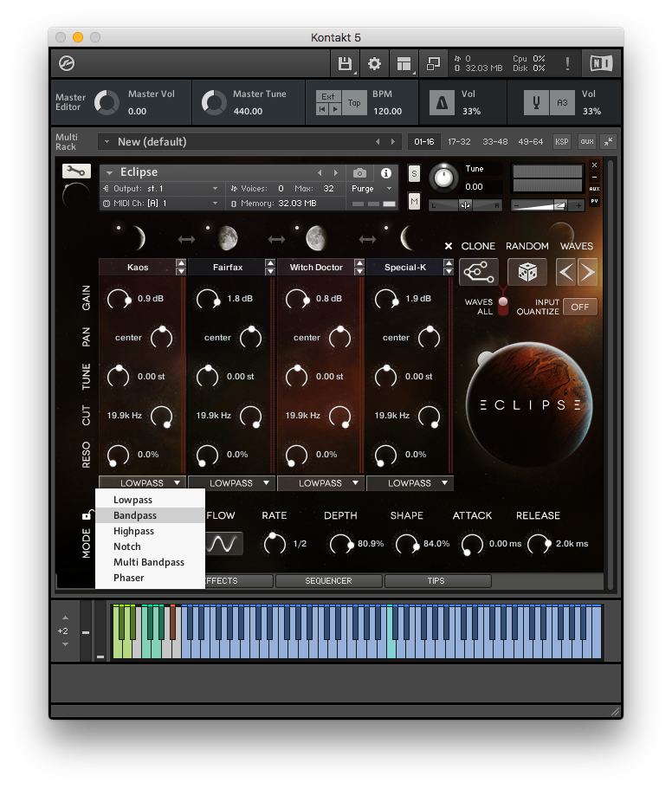Toggle the tuning fork reference tone

[x=536, y=103]
